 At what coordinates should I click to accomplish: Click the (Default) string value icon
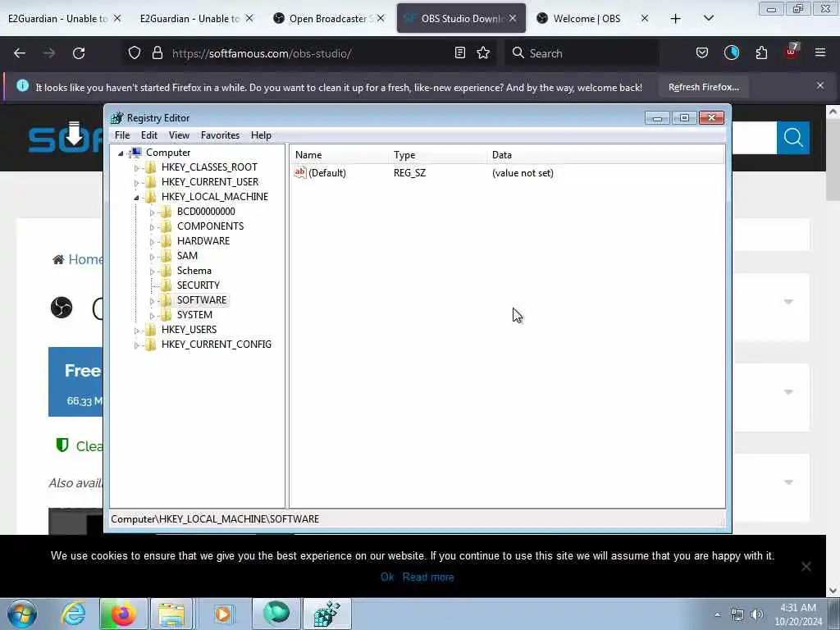300,172
